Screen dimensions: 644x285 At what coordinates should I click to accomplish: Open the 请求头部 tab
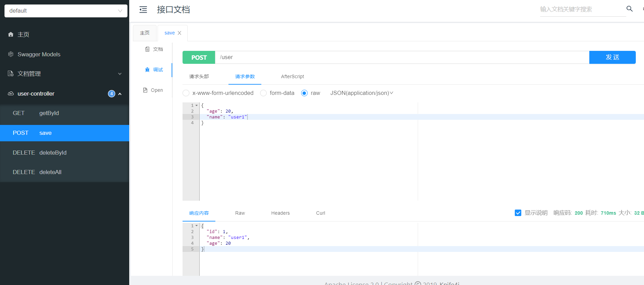click(x=199, y=76)
